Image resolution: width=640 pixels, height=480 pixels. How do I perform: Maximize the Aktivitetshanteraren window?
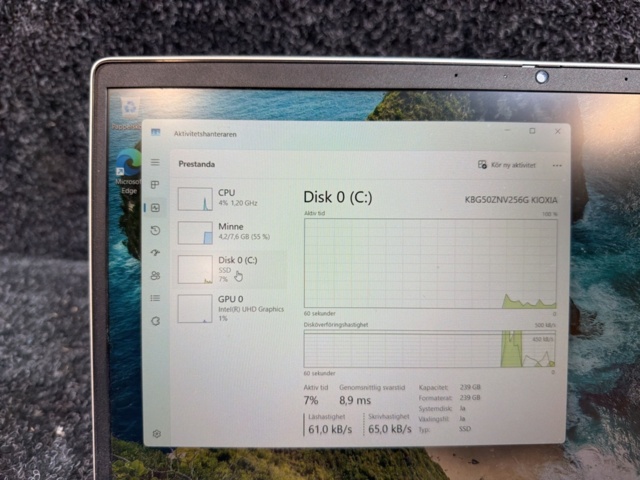(x=532, y=131)
